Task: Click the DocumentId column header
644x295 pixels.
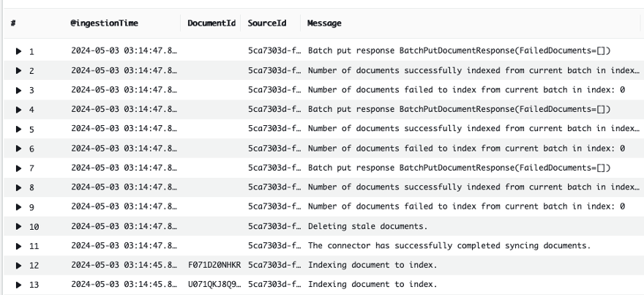Action: click(x=211, y=23)
